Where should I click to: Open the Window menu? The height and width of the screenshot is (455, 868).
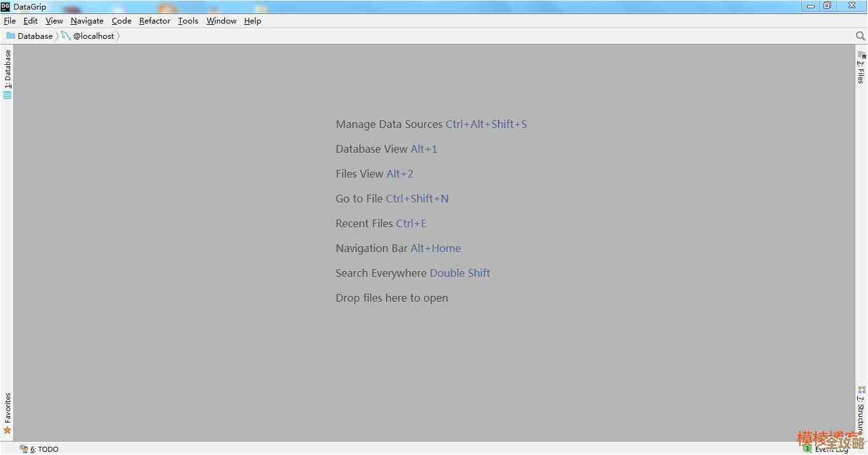221,21
